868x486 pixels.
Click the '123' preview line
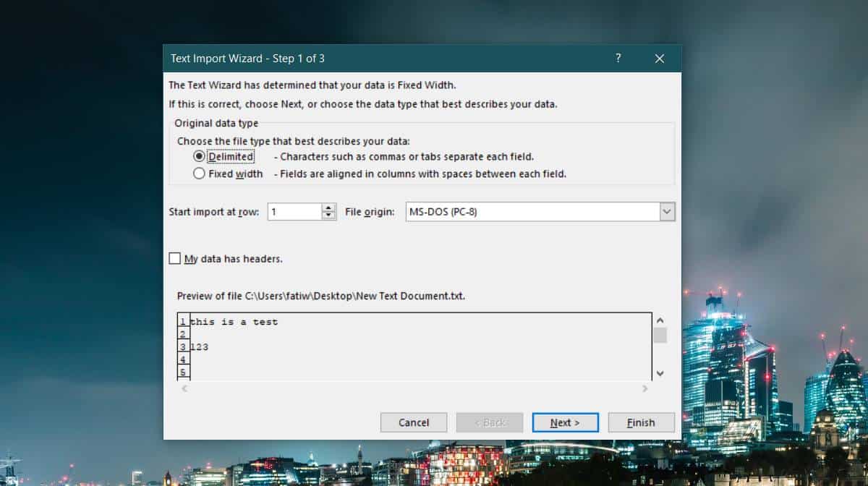tap(199, 347)
